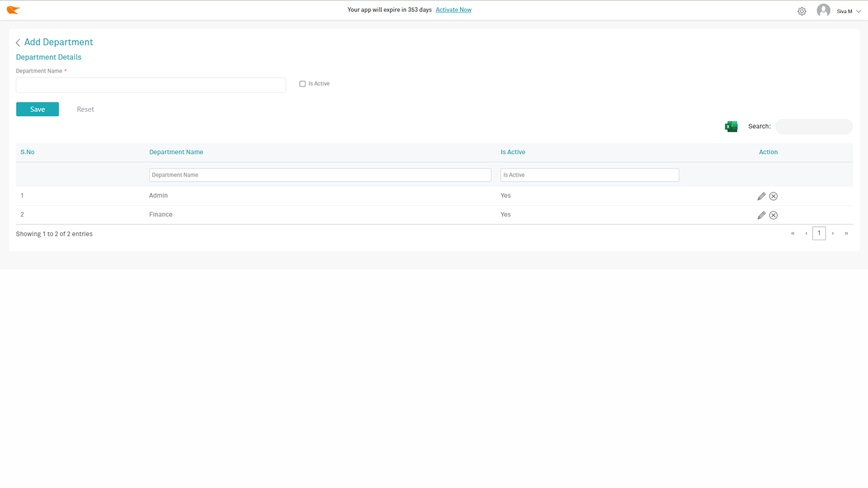Click the Search box above the table

click(814, 126)
